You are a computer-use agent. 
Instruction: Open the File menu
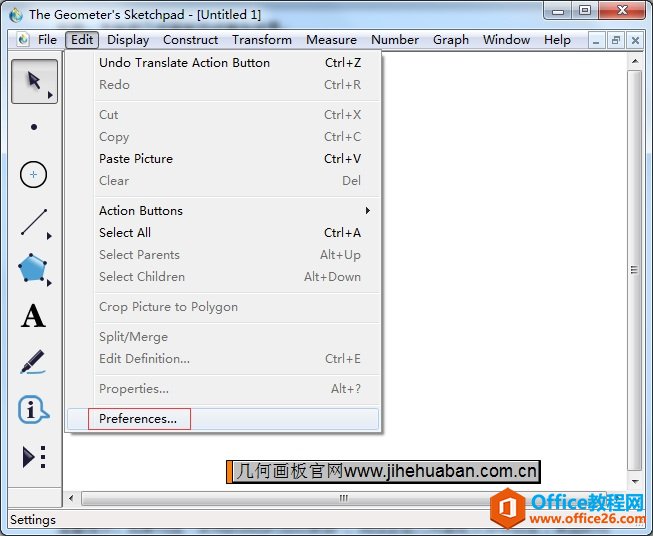click(x=47, y=40)
